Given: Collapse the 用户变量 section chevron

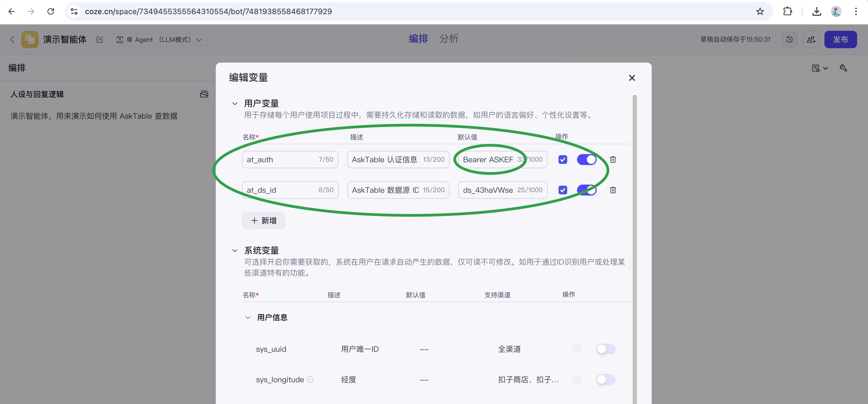Looking at the screenshot, I should 235,104.
